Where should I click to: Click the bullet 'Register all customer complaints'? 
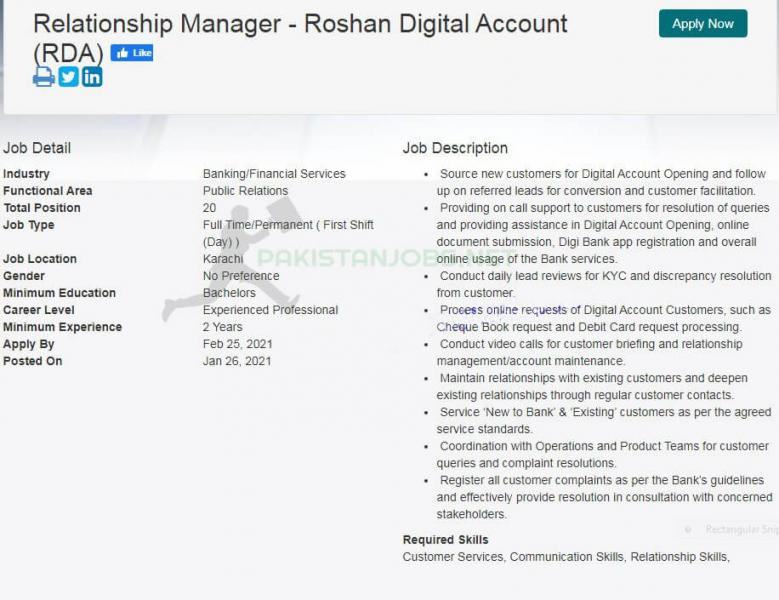click(x=605, y=497)
